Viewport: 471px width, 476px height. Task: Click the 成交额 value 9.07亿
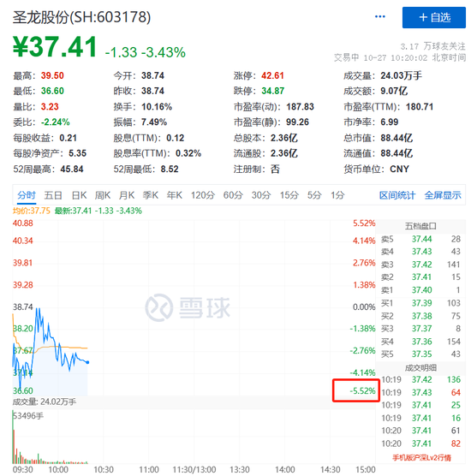394,91
